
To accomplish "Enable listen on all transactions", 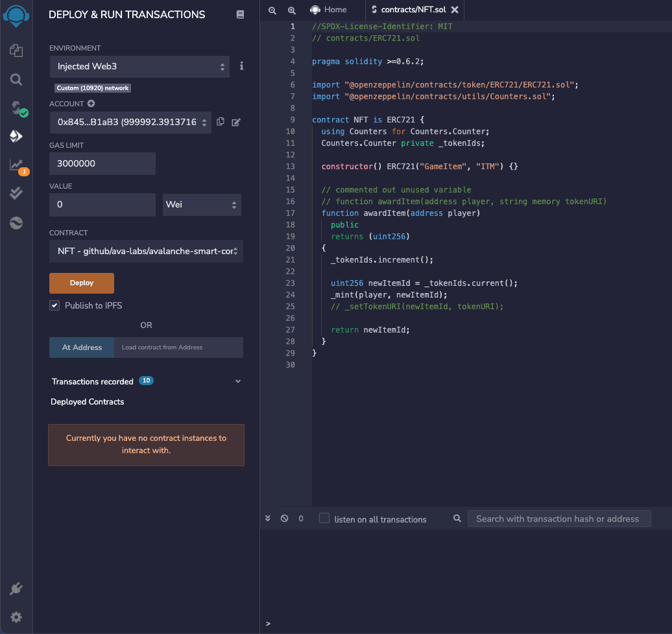I will 324,519.
